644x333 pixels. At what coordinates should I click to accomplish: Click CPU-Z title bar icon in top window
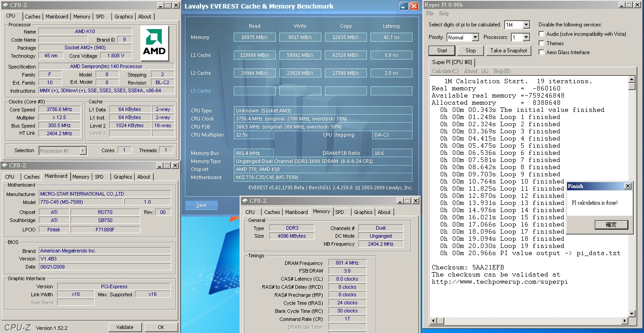point(5,5)
